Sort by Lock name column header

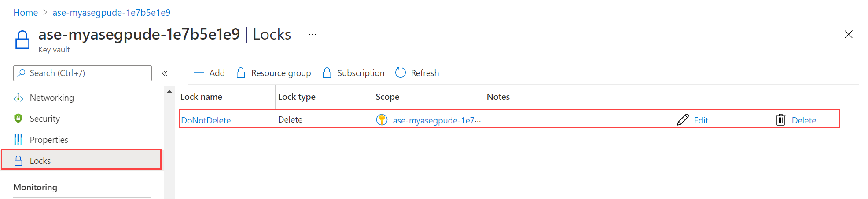tap(201, 97)
